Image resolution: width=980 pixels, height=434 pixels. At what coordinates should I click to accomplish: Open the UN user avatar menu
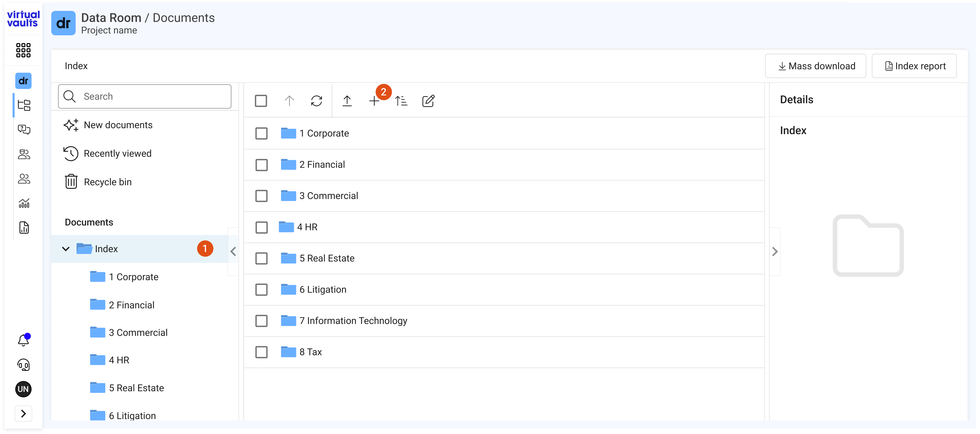coord(23,389)
